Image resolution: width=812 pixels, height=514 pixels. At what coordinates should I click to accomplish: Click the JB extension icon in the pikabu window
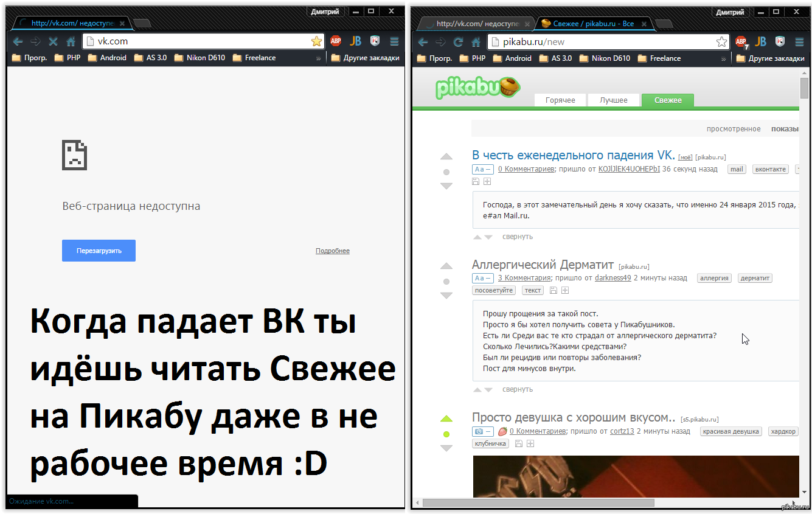click(760, 42)
